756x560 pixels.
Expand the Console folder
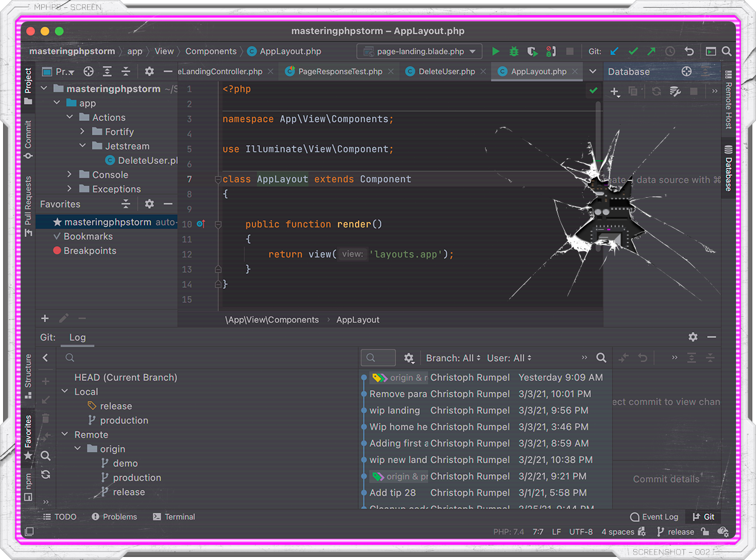click(70, 175)
